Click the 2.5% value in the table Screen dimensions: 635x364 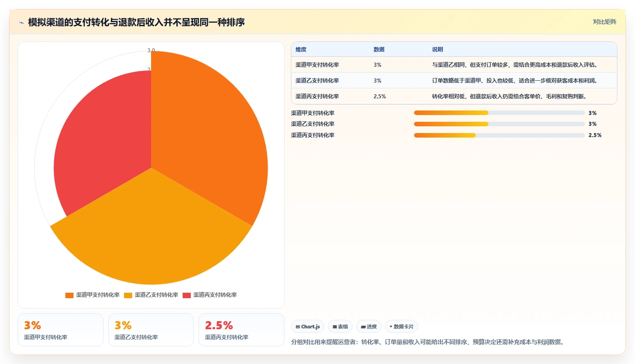point(380,97)
